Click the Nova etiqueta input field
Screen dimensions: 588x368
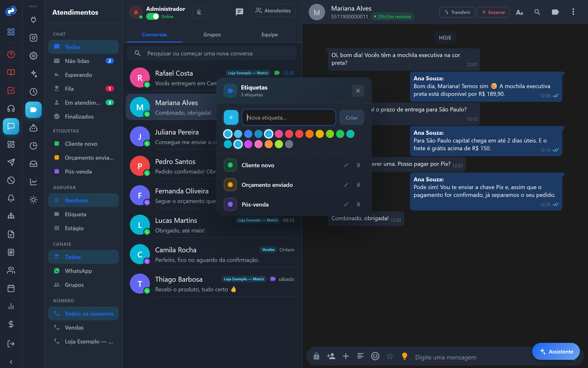point(289,118)
